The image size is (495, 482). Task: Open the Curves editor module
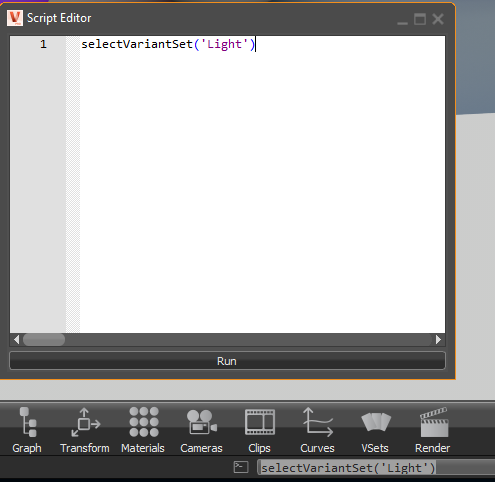coord(317,430)
